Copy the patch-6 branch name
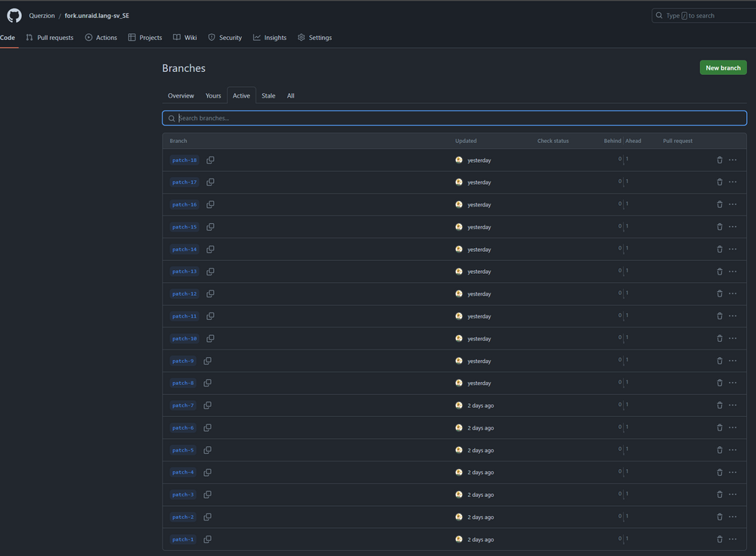 point(207,428)
